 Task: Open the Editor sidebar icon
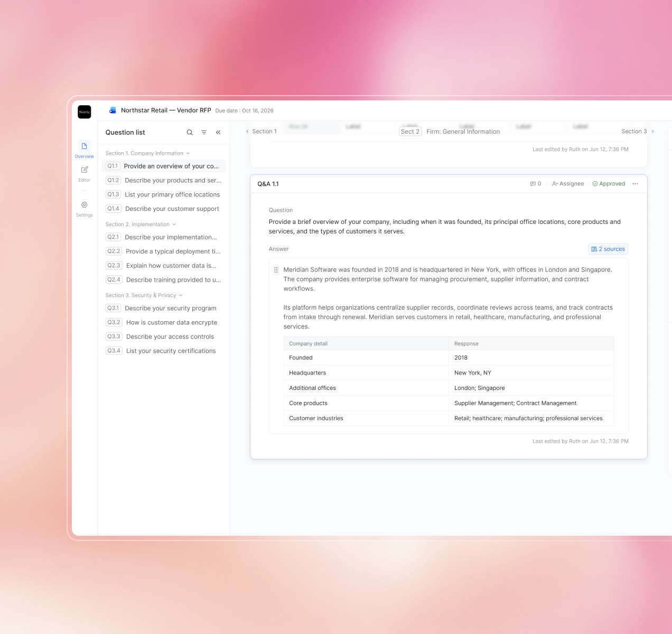coord(85,170)
